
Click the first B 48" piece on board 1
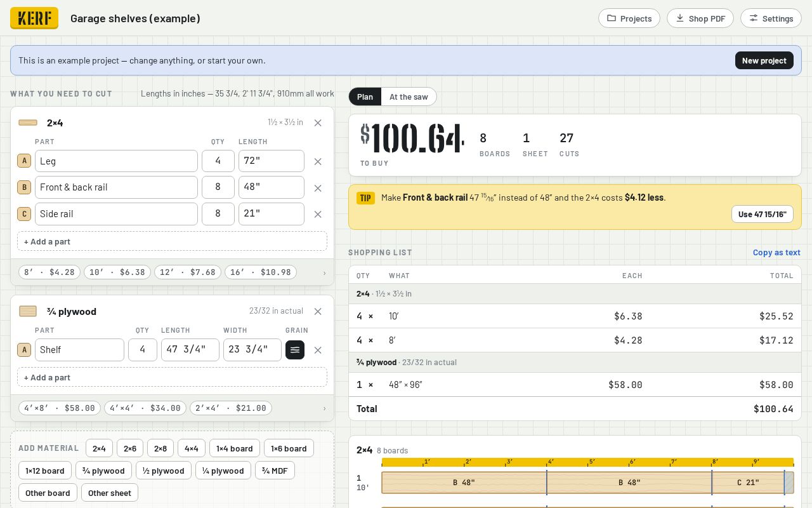point(464,483)
